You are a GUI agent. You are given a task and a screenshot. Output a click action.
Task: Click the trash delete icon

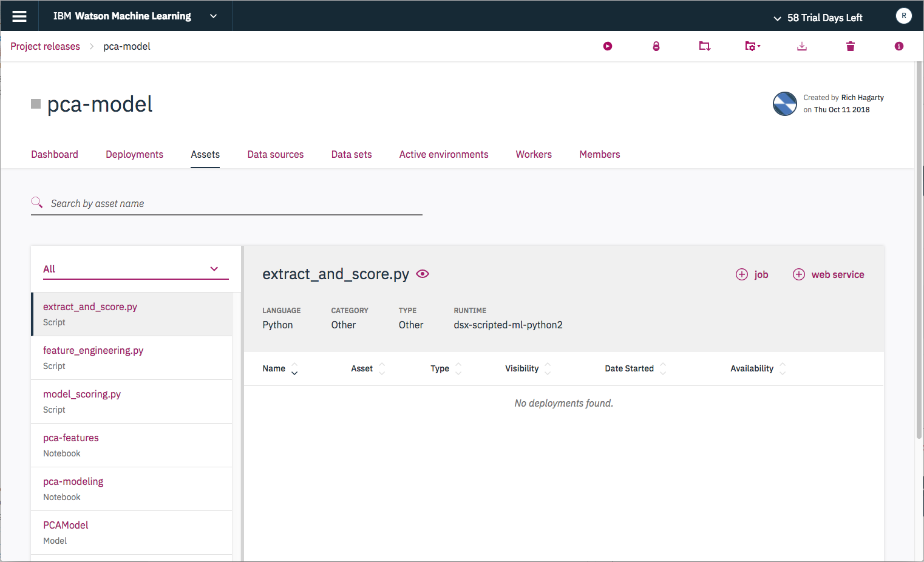click(851, 46)
